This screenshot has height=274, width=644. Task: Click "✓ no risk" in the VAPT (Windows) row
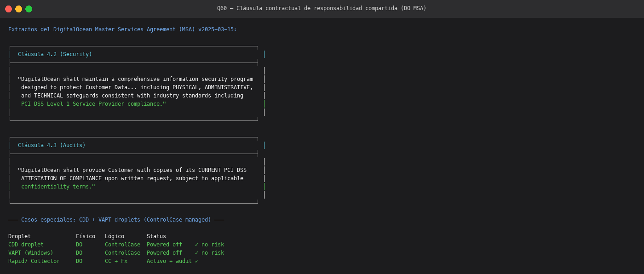(209, 253)
